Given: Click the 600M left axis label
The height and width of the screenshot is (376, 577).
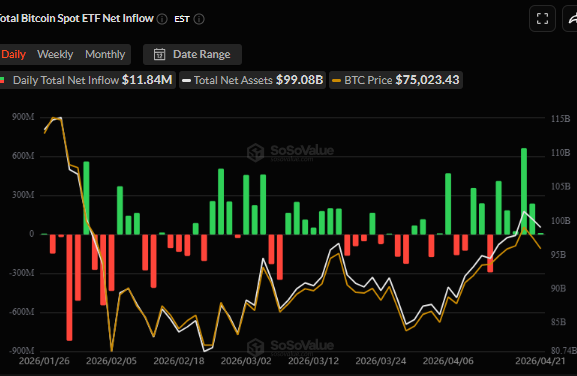Looking at the screenshot, I should [23, 156].
